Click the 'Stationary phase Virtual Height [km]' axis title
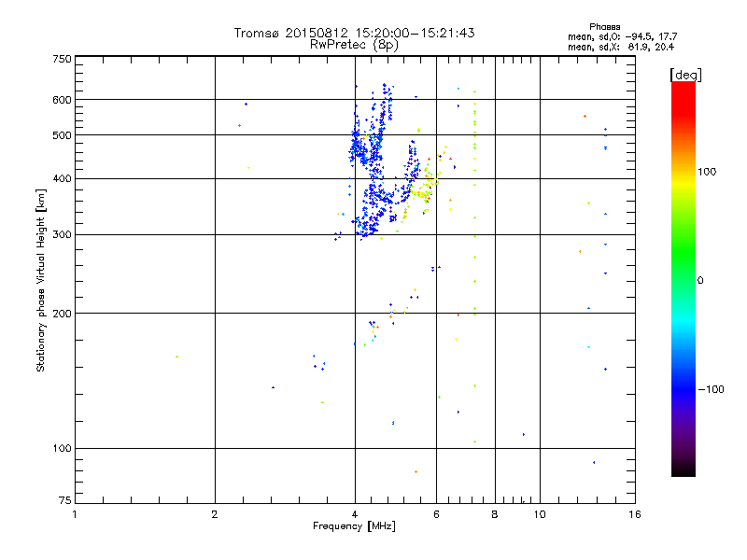The image size is (747, 560). 41,281
